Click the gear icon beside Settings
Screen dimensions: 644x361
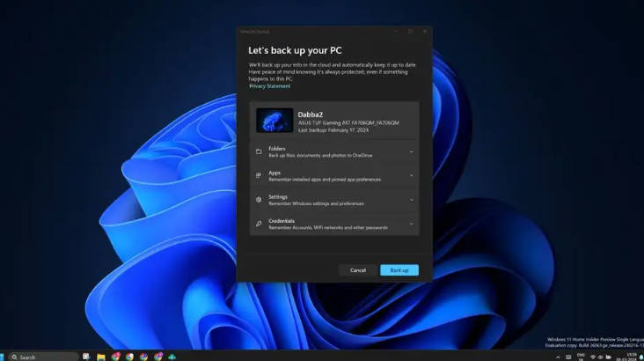[259, 200]
